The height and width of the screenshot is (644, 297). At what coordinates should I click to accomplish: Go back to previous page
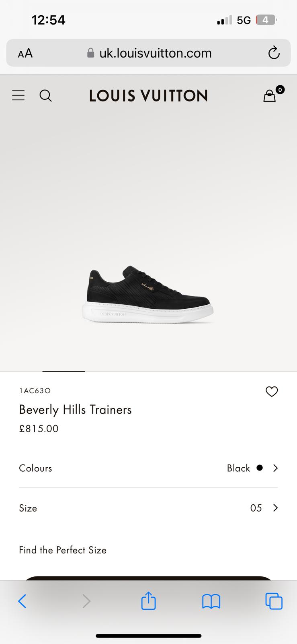pyautogui.click(x=23, y=601)
